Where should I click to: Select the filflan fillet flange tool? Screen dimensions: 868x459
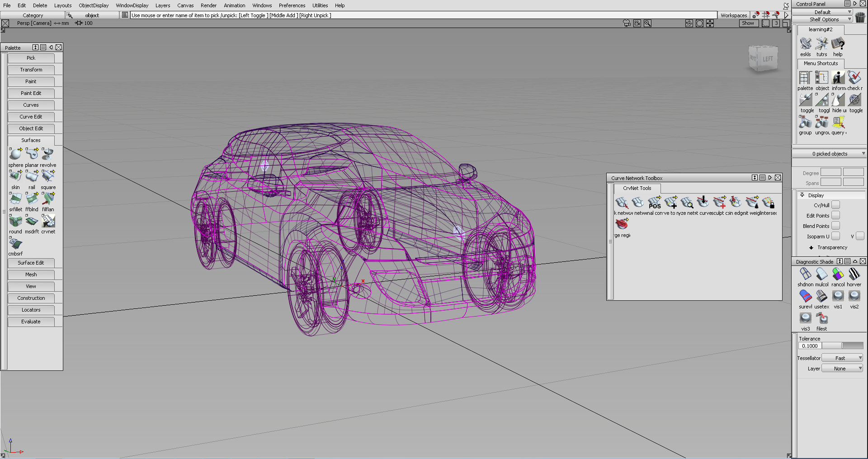[x=48, y=199]
